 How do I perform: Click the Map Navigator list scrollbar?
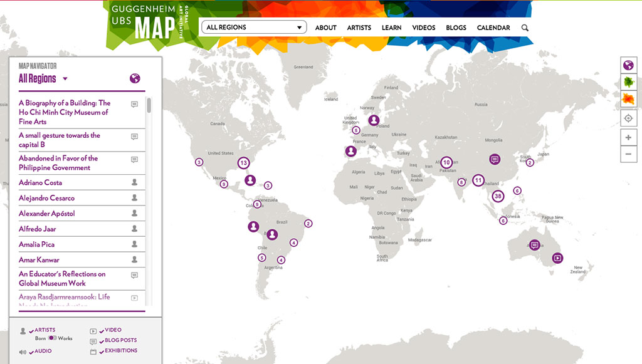(149, 105)
